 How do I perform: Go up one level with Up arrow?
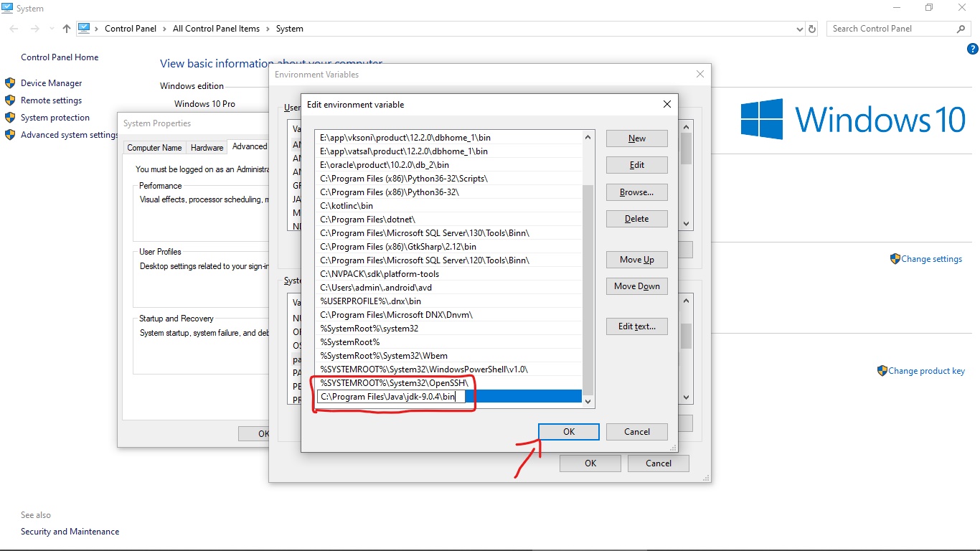67,29
